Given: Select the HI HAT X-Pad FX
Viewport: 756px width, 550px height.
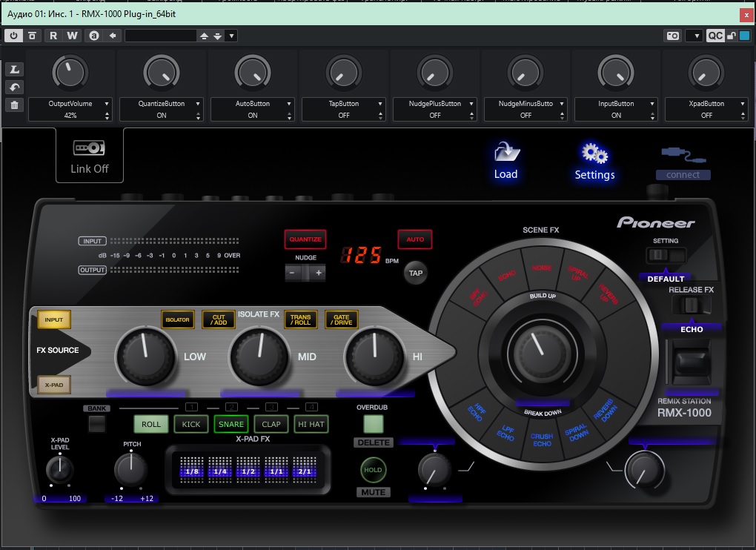Looking at the screenshot, I should click(x=311, y=424).
